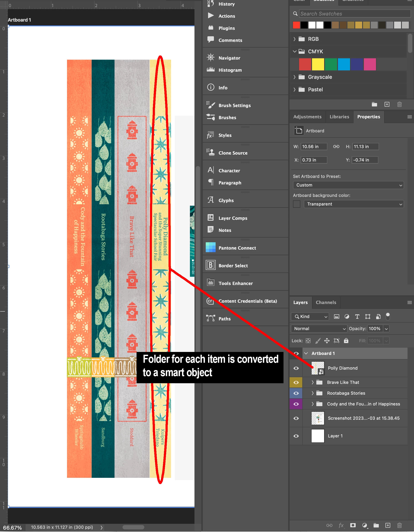Expand the Pastel swatch group
The height and width of the screenshot is (532, 414).
point(294,89)
